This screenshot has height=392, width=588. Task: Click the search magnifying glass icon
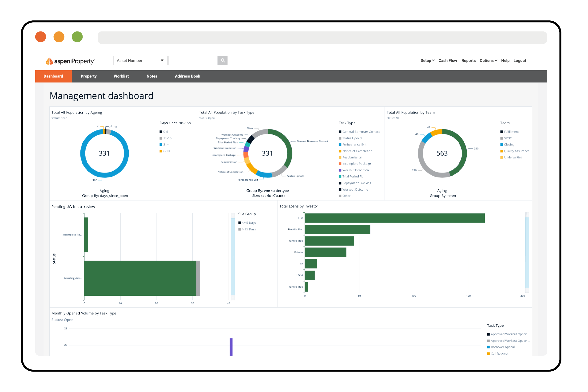222,60
